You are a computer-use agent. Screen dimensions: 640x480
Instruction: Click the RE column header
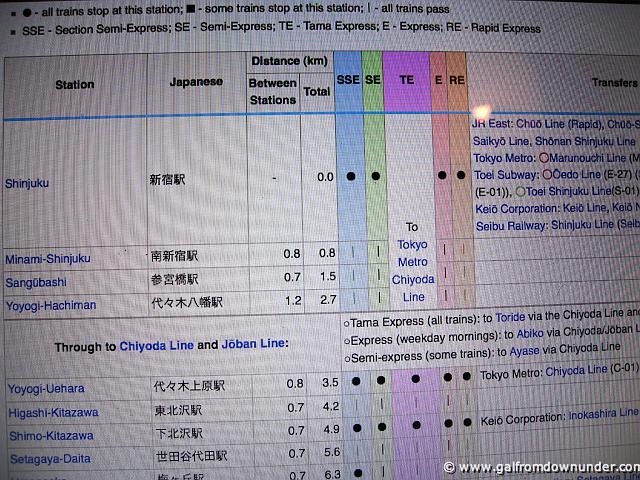[457, 80]
